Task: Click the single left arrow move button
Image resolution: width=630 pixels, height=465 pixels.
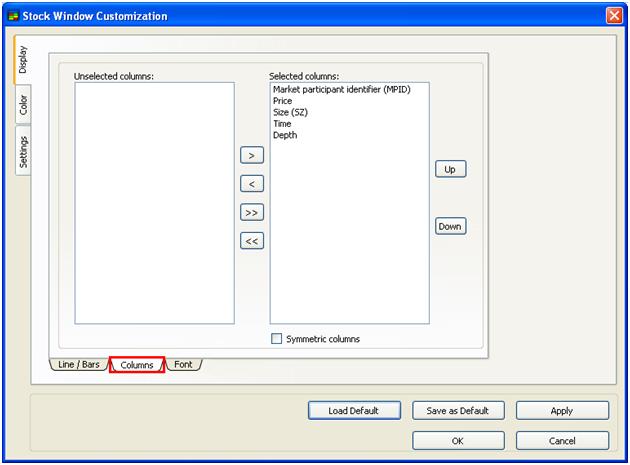Action: click(x=252, y=184)
